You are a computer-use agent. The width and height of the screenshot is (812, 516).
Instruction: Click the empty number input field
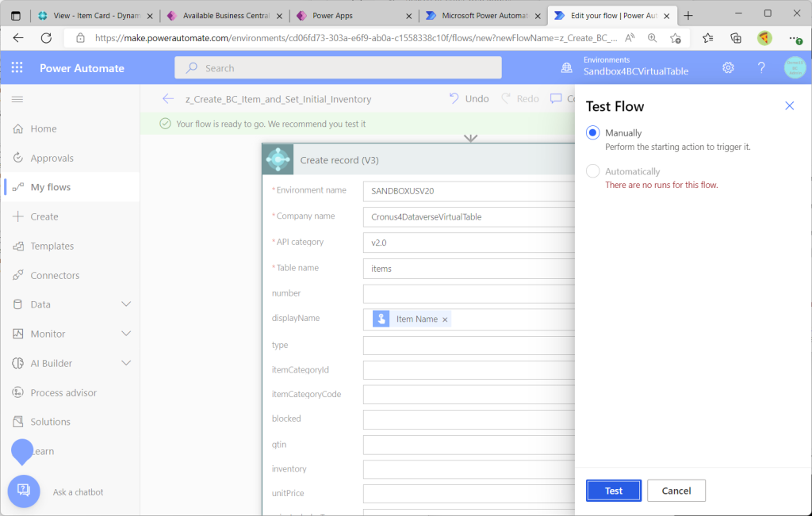click(469, 293)
